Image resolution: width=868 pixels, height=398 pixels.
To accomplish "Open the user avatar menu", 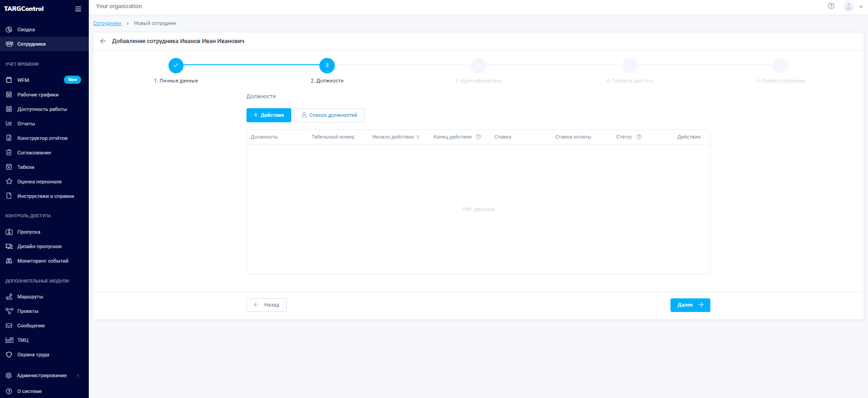I will (x=849, y=6).
